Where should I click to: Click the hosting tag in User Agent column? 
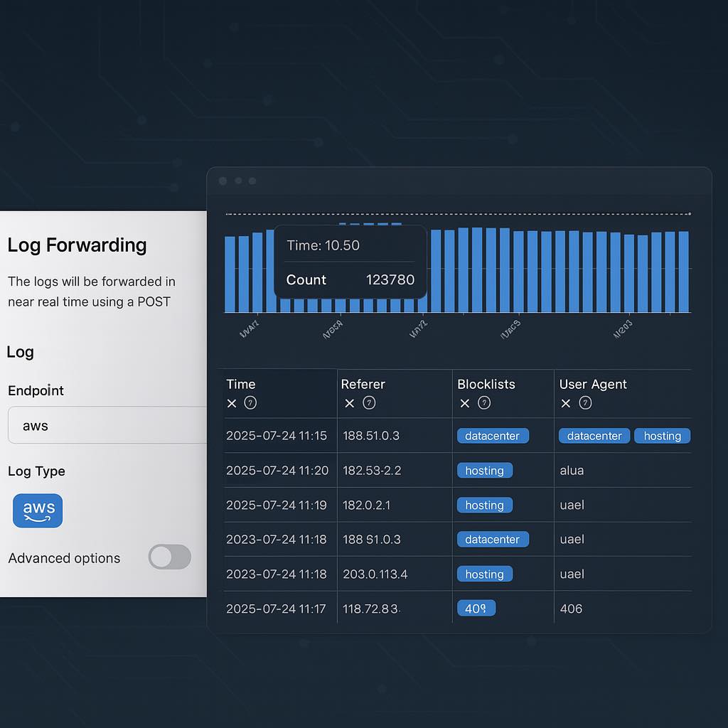point(662,436)
